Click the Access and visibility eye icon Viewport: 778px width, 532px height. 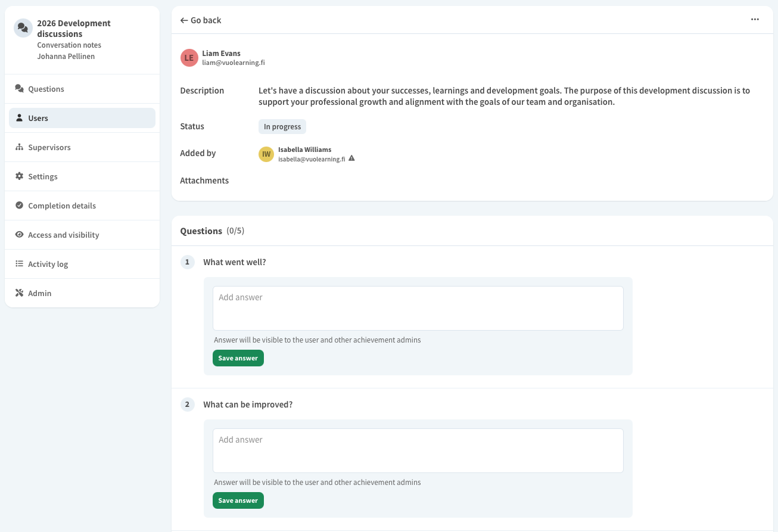click(19, 235)
